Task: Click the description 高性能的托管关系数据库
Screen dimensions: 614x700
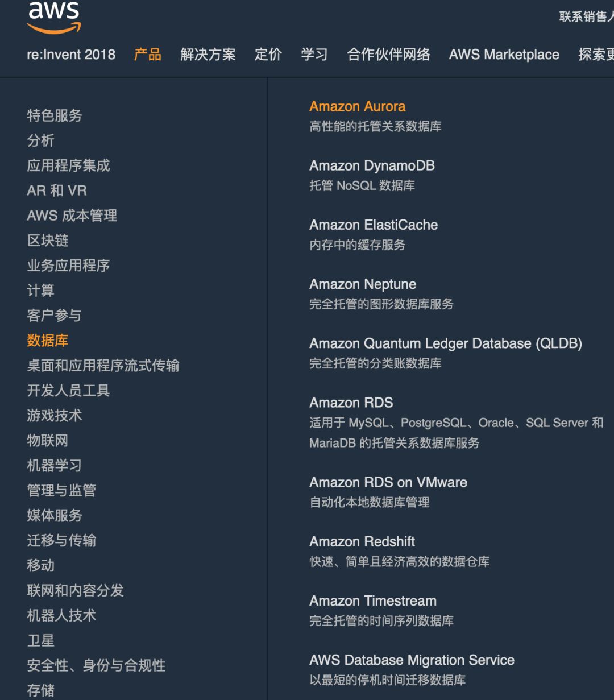Action: [x=375, y=126]
